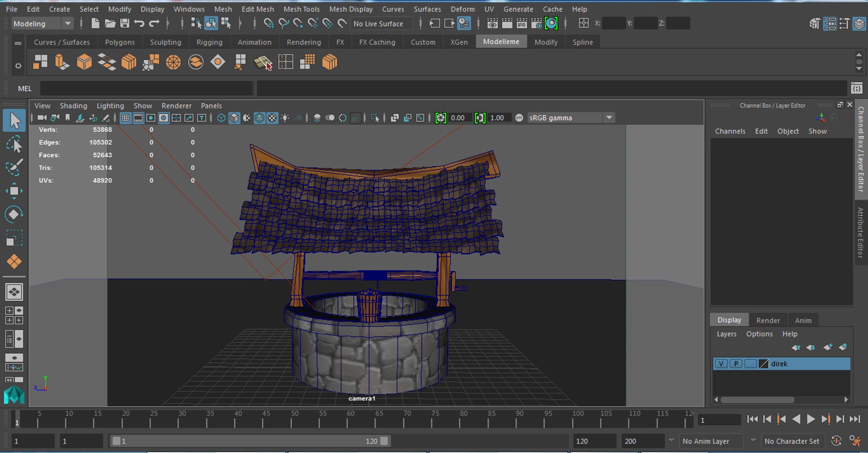The image size is (868, 453).
Task: Select the direk layer row
Action: point(781,363)
